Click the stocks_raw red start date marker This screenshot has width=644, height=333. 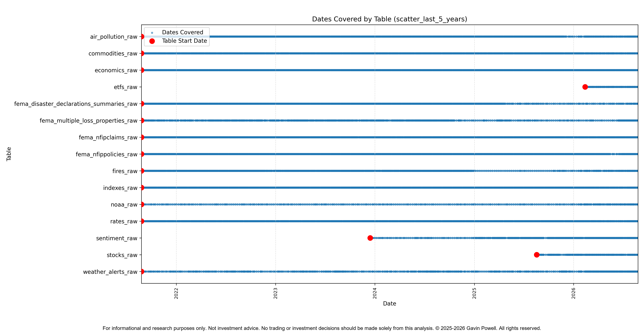coord(537,255)
